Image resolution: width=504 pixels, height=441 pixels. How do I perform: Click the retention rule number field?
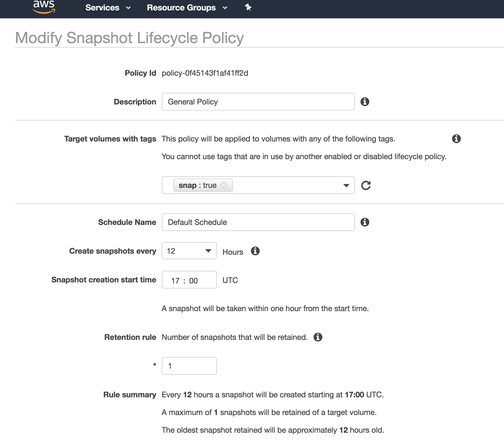click(189, 366)
